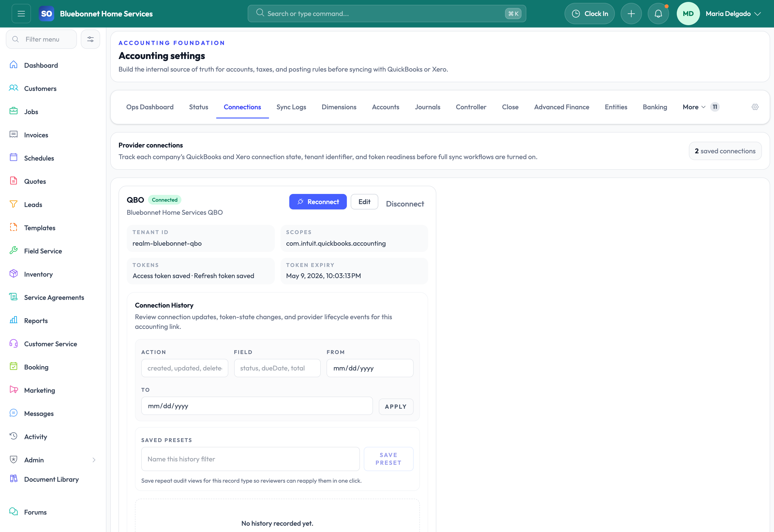774x532 pixels.
Task: Click the Customer Service headset icon
Action: pyautogui.click(x=14, y=344)
